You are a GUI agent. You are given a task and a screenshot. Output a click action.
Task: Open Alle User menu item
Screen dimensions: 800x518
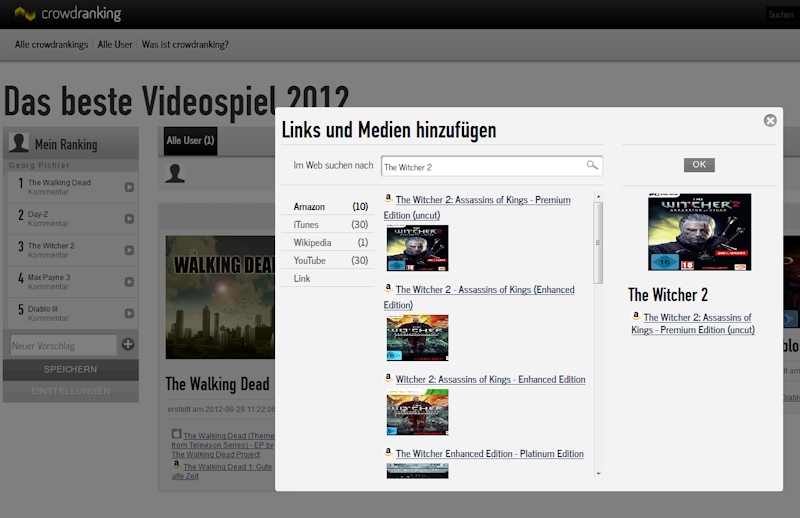point(115,44)
